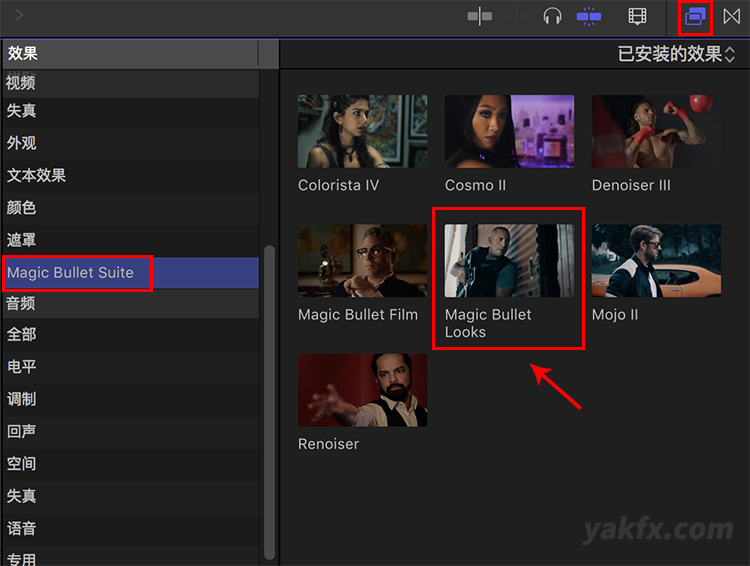Click the Denoiser III label
Viewport: 750px width, 566px height.
pos(631,185)
